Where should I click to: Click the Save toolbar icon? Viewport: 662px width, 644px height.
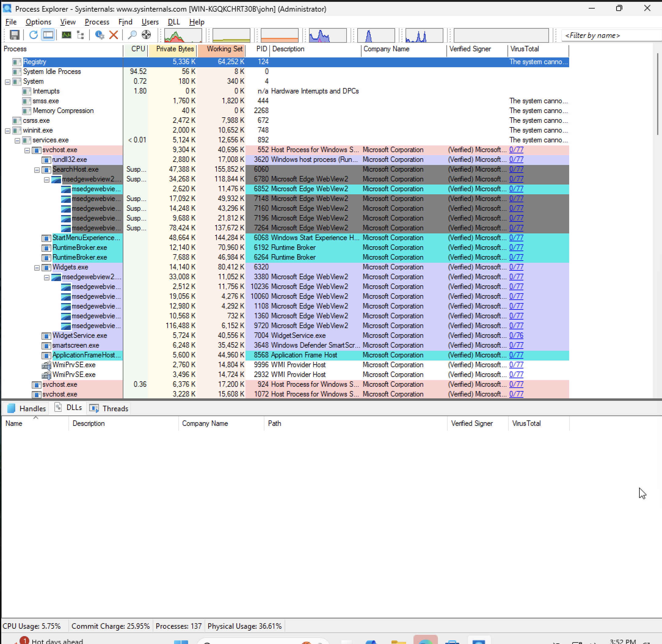(x=14, y=35)
